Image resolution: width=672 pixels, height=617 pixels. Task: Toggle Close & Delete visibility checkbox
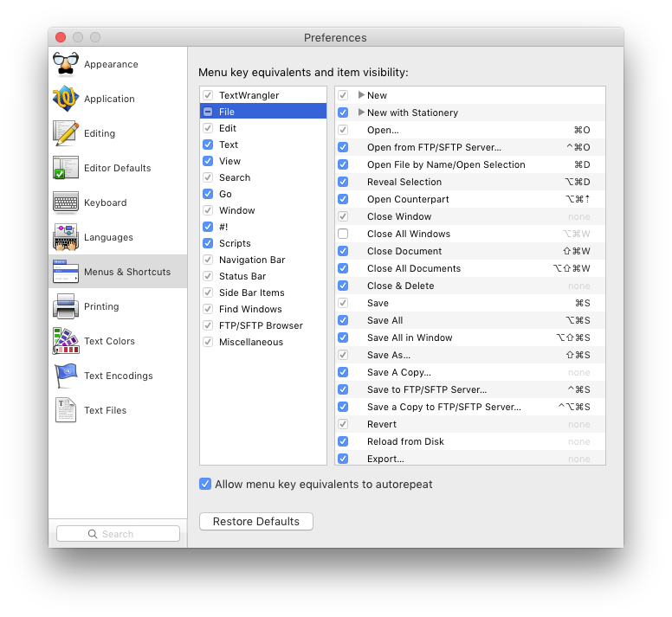click(343, 286)
